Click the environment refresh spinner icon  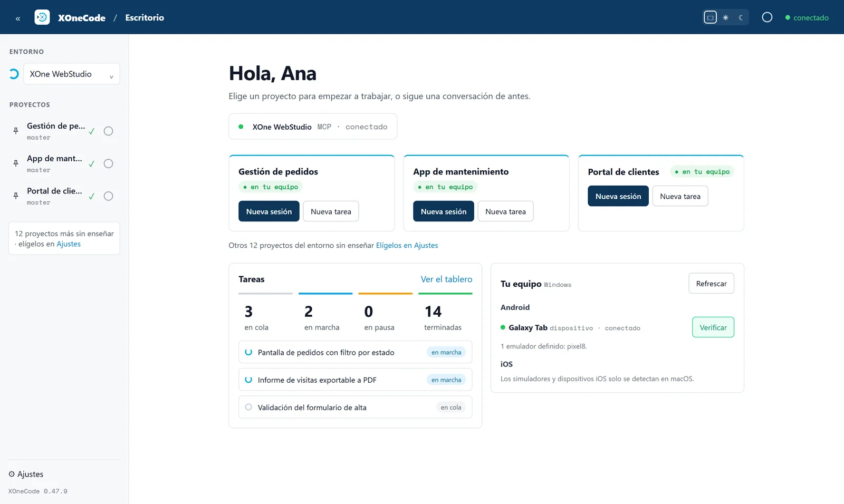coord(14,74)
